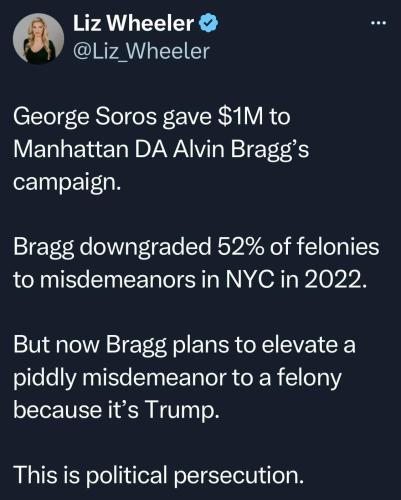The height and width of the screenshot is (500, 401).
Task: Click the blue verified checkmark badge
Action: coord(209,24)
